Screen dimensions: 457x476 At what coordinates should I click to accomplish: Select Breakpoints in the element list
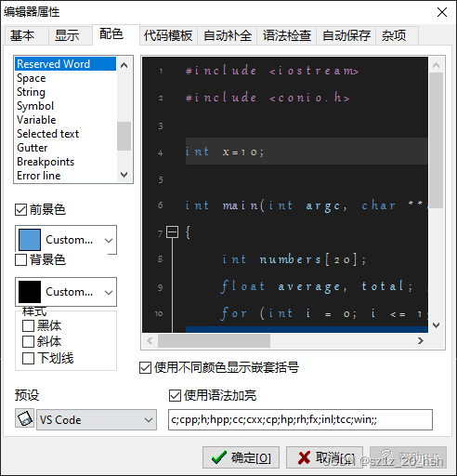66,162
